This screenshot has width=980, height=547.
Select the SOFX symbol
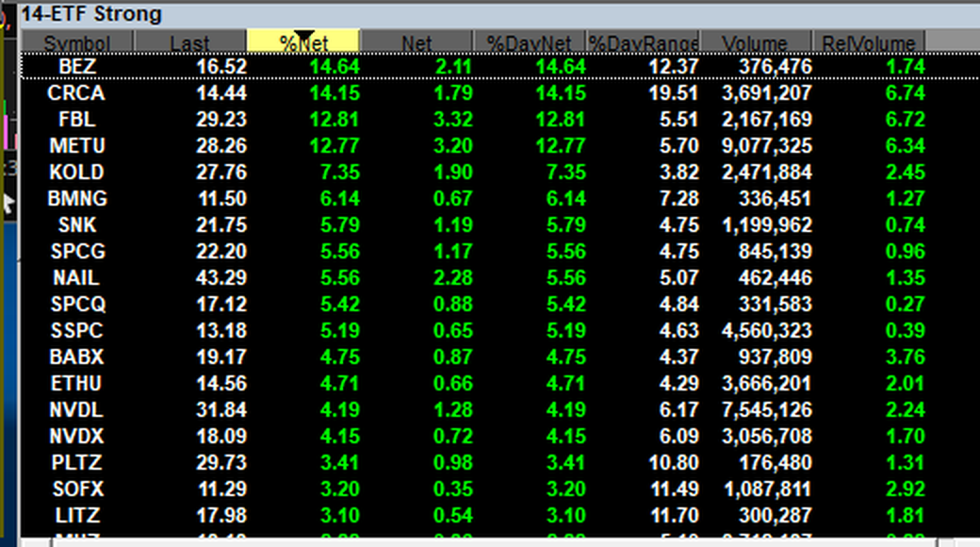click(x=77, y=489)
